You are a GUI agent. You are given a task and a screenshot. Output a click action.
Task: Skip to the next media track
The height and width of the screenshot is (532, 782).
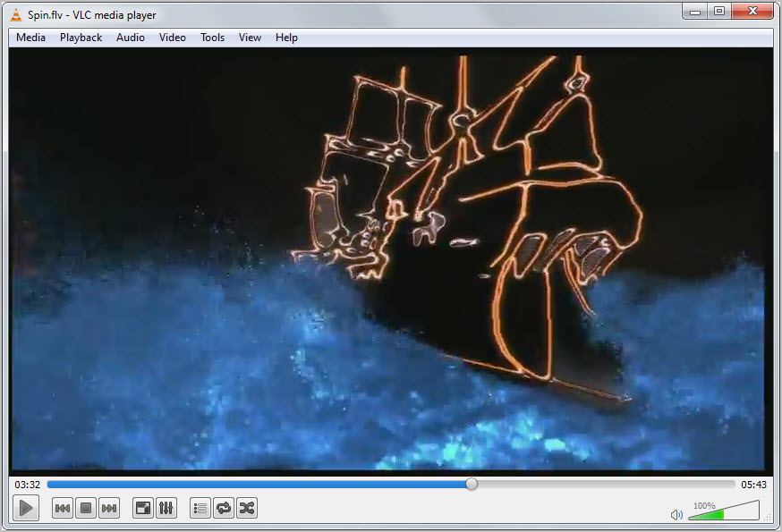[x=109, y=508]
